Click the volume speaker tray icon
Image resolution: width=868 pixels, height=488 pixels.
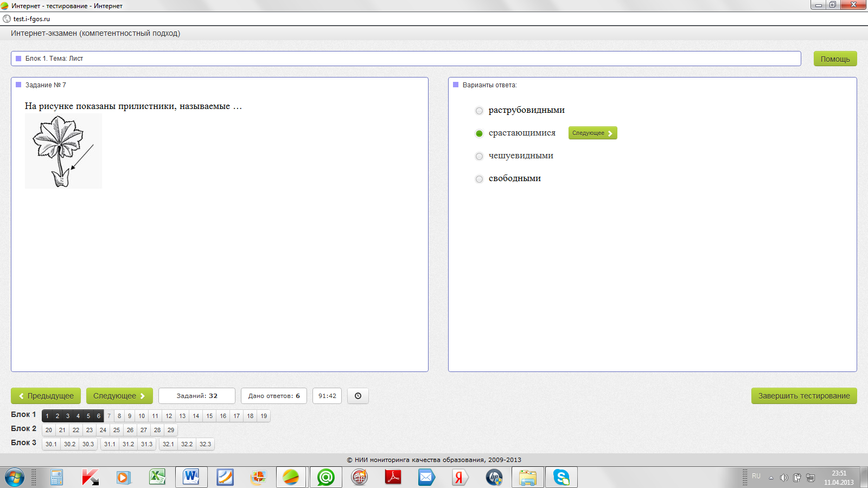pos(784,478)
